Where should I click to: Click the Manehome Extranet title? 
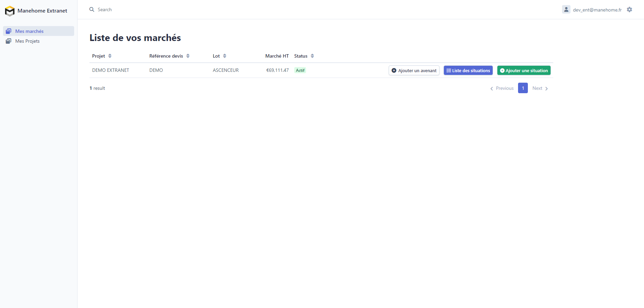(x=42, y=11)
